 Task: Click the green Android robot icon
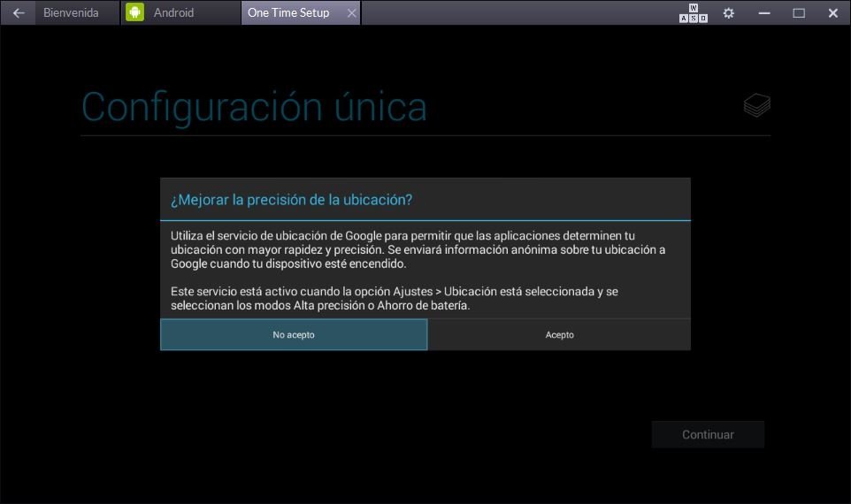point(135,11)
